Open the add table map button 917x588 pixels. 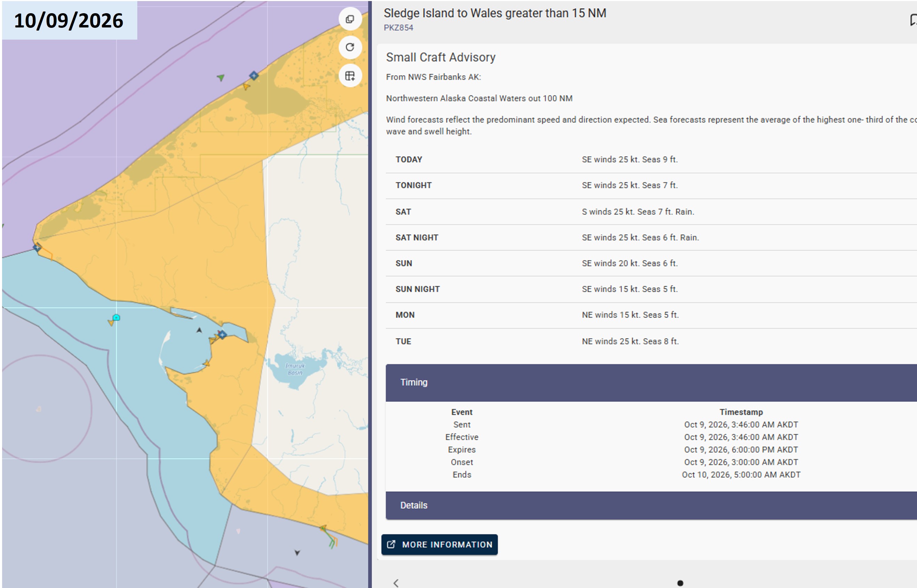click(x=350, y=76)
